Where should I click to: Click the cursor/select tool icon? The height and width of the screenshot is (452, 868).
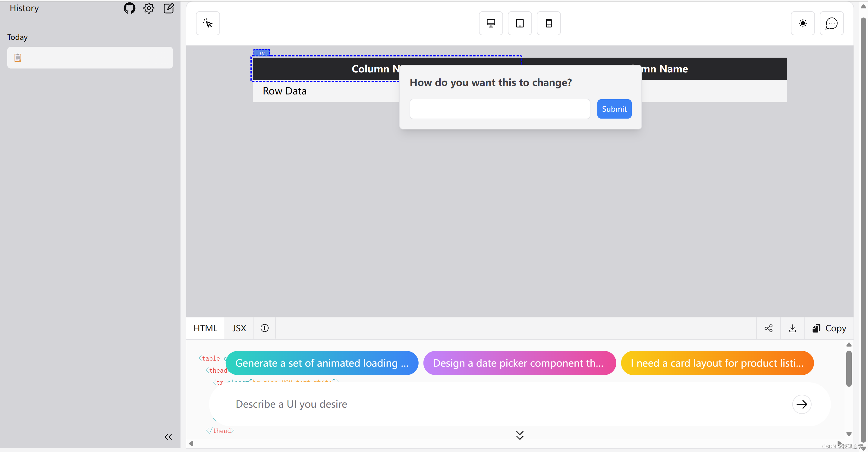pyautogui.click(x=208, y=23)
